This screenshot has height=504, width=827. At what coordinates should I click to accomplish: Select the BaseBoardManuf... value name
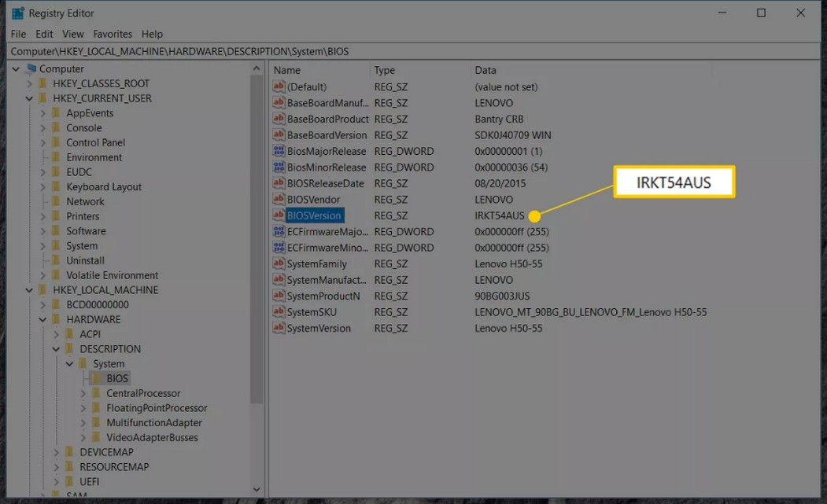coord(327,103)
